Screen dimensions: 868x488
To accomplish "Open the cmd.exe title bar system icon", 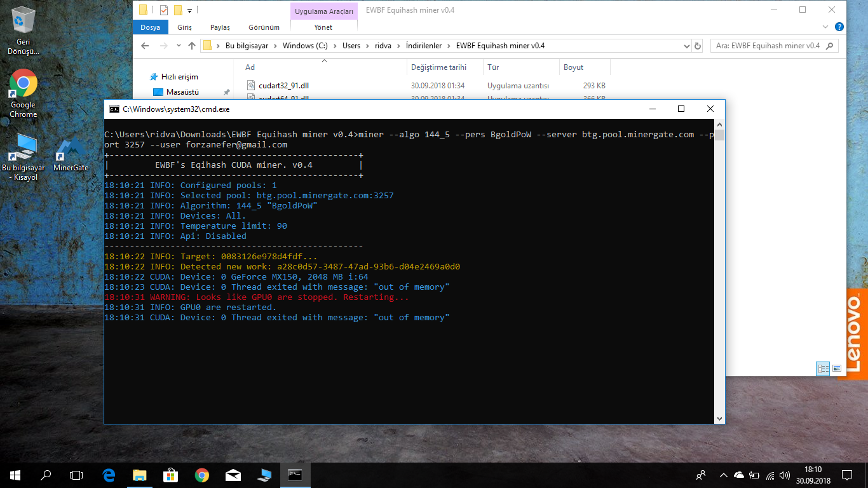I will click(x=114, y=109).
